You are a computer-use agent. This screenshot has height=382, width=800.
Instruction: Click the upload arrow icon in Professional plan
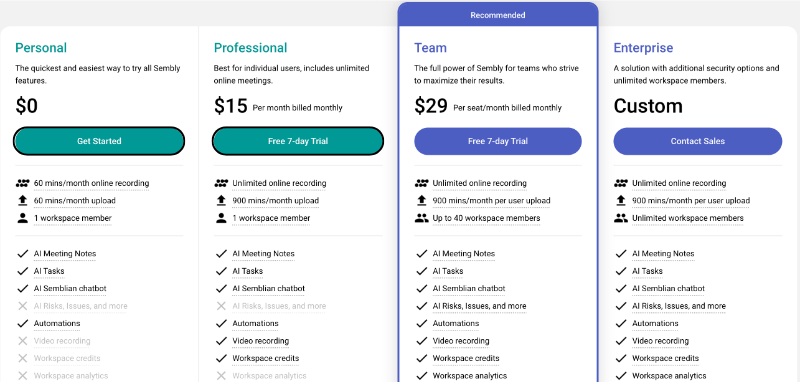pos(221,200)
